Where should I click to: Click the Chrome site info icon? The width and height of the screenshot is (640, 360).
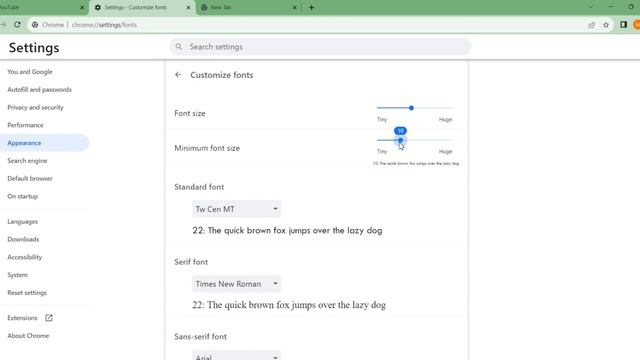click(35, 25)
